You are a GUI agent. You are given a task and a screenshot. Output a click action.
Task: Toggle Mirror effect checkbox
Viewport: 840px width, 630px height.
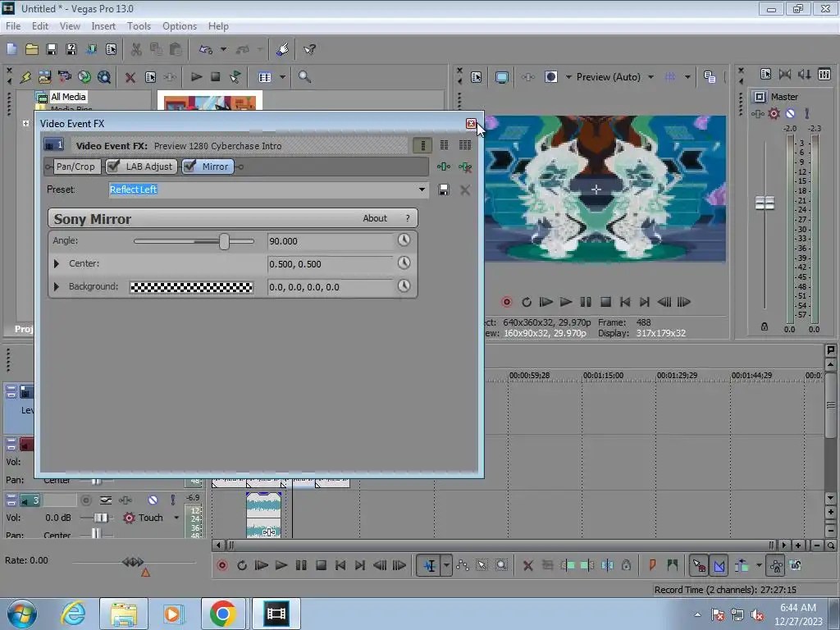click(189, 167)
